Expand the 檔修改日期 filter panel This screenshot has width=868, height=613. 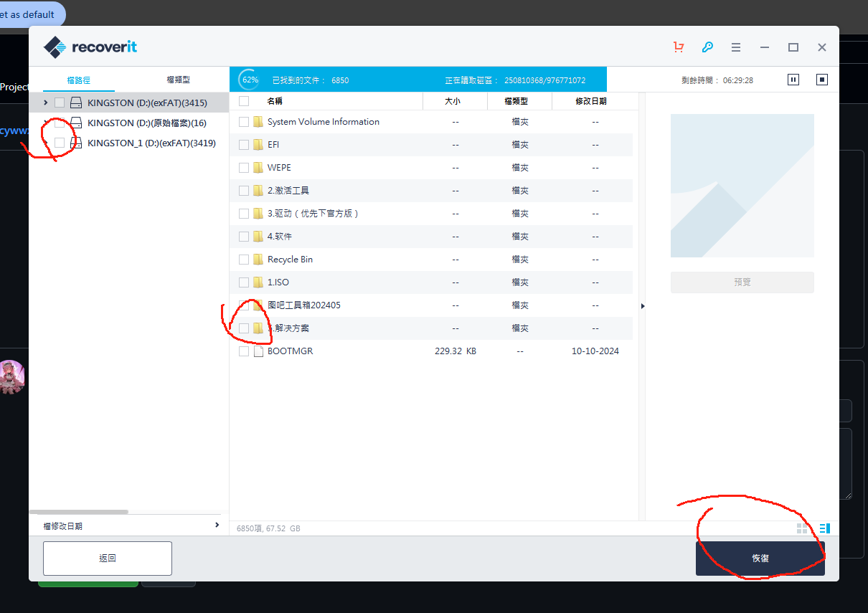tap(217, 526)
